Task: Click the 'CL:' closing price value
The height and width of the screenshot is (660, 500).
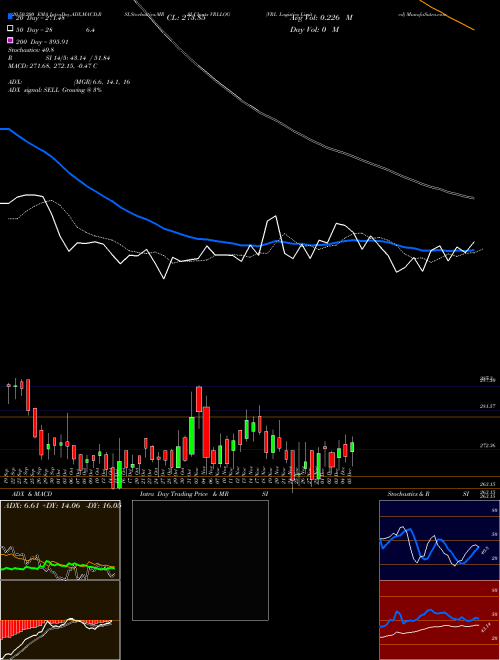Action: tap(186, 18)
